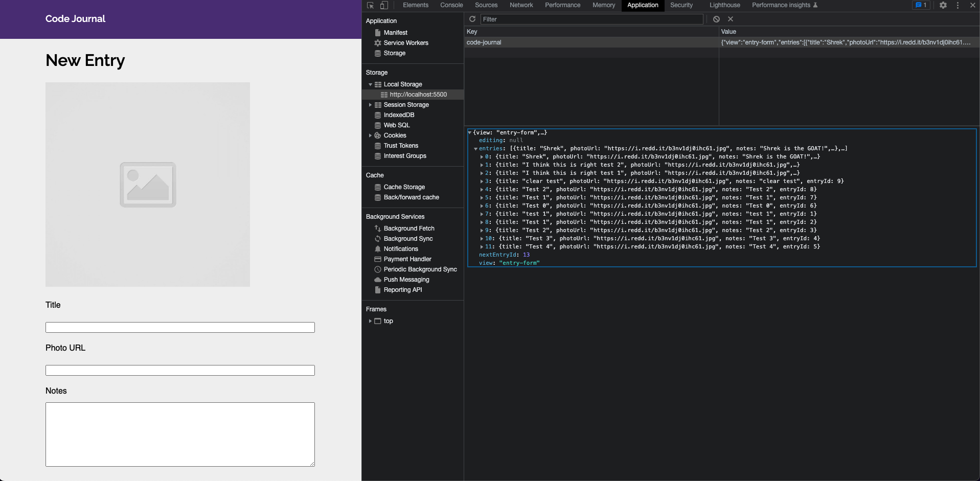Screen dimensions: 980x481
Task: Expand the Session Storage tree node
Action: (x=370, y=105)
